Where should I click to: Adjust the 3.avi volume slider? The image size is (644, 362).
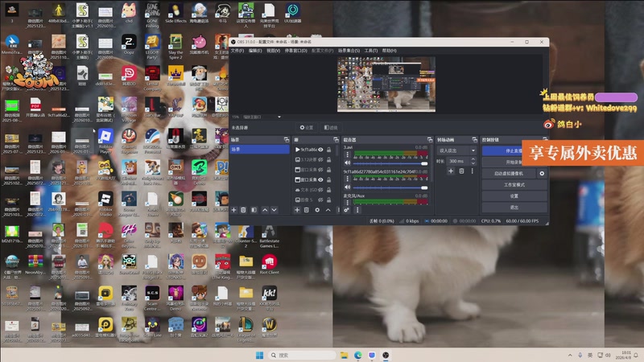pos(390,163)
